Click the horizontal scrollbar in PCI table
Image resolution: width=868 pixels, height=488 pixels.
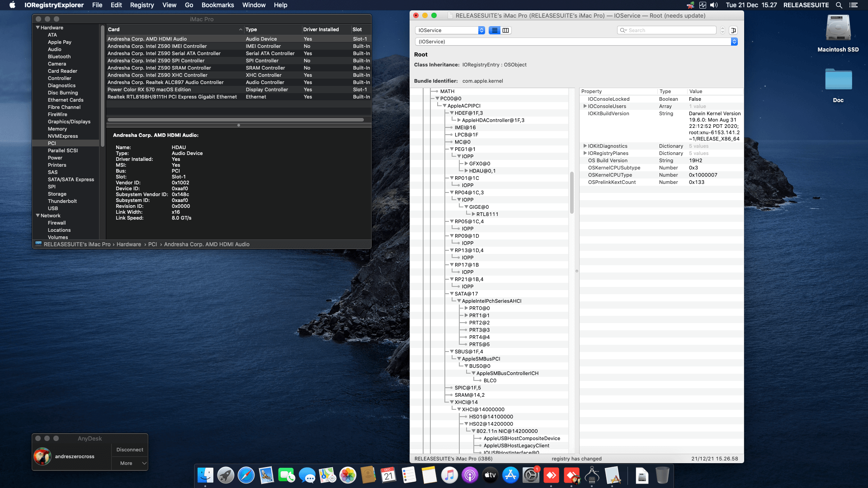236,120
